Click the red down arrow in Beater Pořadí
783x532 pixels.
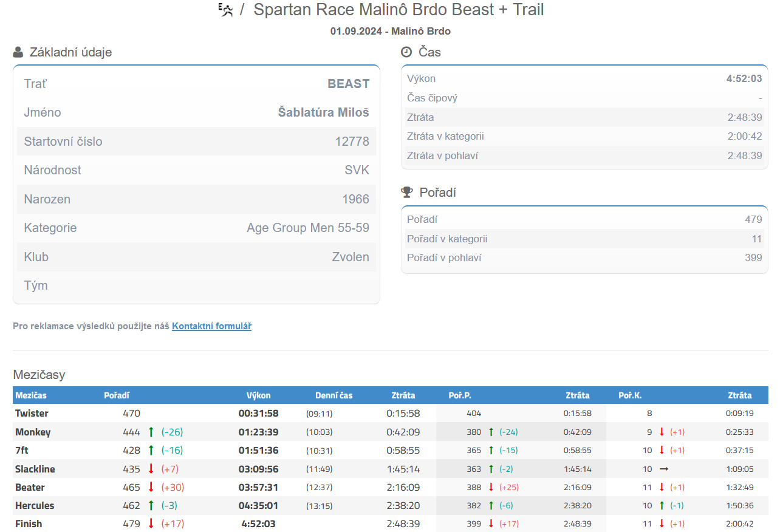pos(151,487)
